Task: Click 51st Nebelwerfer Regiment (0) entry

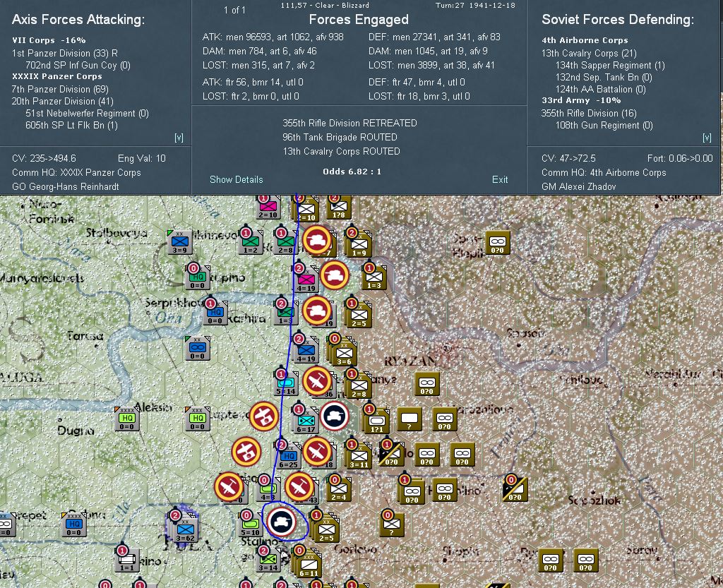Action: (x=87, y=113)
